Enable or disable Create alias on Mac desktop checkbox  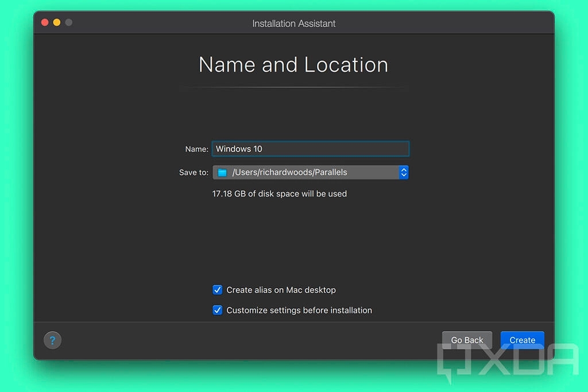point(218,290)
